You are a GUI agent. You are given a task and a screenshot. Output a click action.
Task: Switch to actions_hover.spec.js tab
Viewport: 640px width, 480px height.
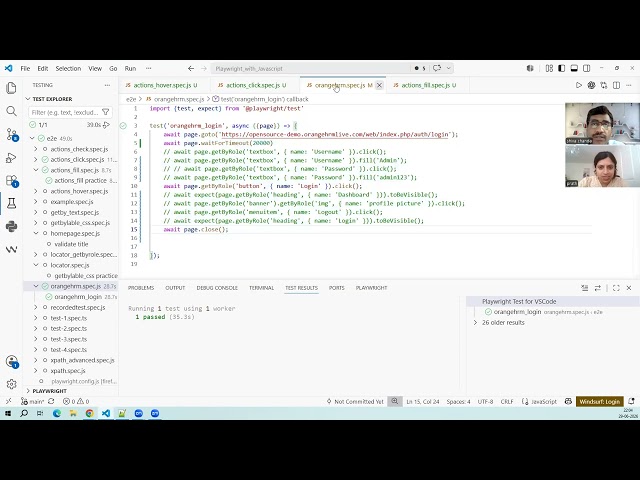(x=162, y=85)
